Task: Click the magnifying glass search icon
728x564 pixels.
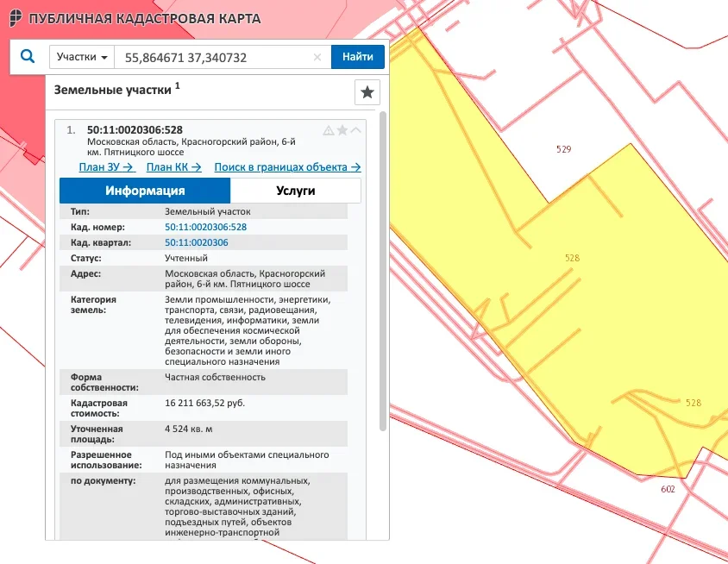Action: (x=27, y=57)
